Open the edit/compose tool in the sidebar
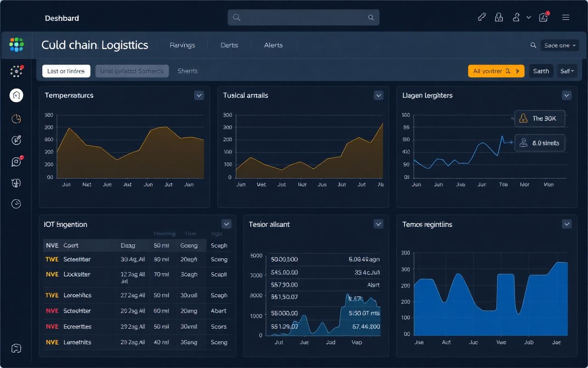The width and height of the screenshot is (588, 368). (x=16, y=140)
